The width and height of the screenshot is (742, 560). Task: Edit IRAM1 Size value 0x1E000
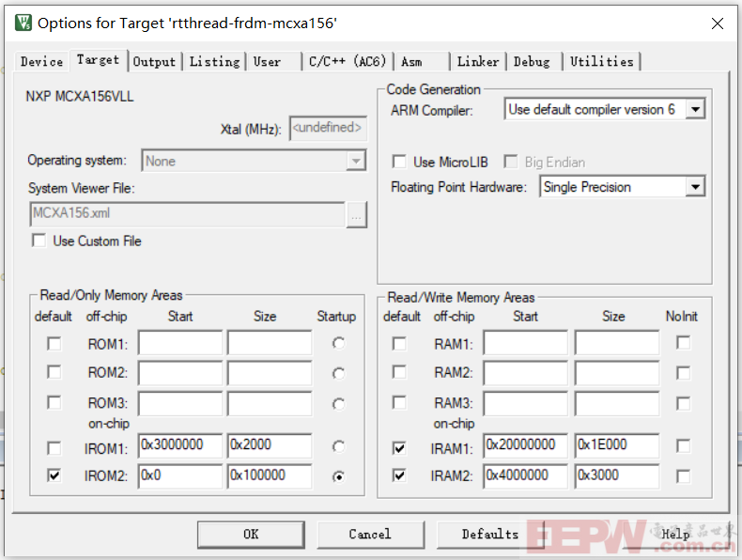tap(617, 445)
